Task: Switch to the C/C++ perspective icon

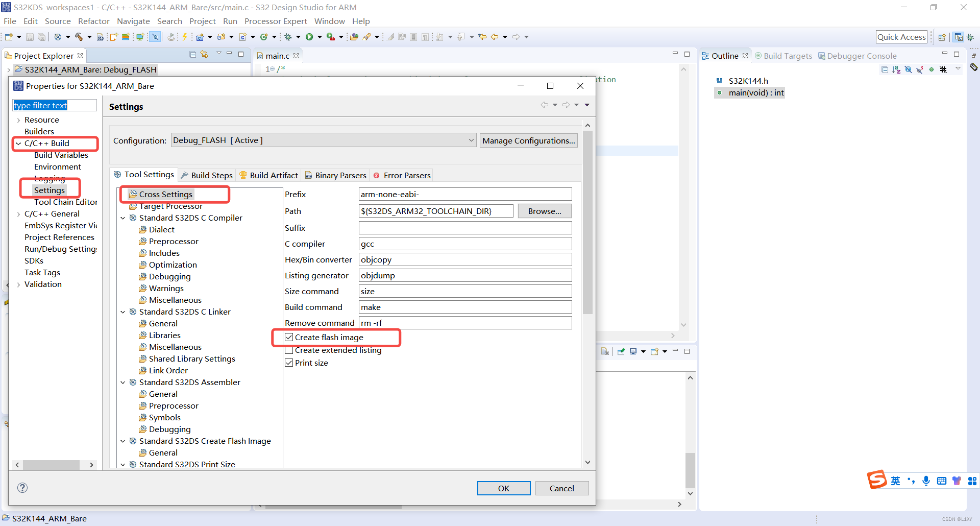Action: (x=959, y=37)
